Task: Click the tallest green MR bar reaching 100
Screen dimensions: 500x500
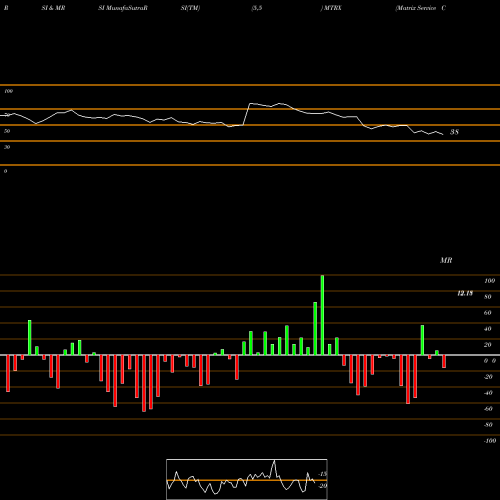Action: coord(322,315)
